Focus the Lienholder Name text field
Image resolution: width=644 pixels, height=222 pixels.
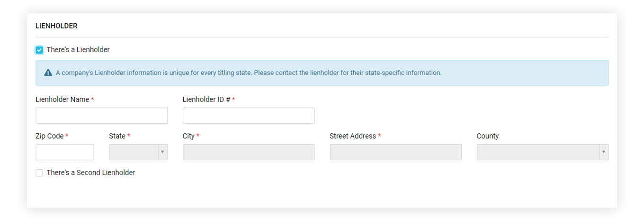coord(101,116)
